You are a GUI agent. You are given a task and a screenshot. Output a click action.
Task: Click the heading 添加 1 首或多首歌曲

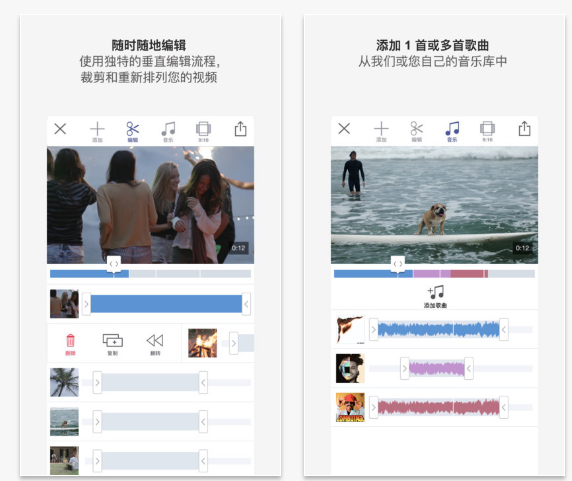tap(433, 46)
